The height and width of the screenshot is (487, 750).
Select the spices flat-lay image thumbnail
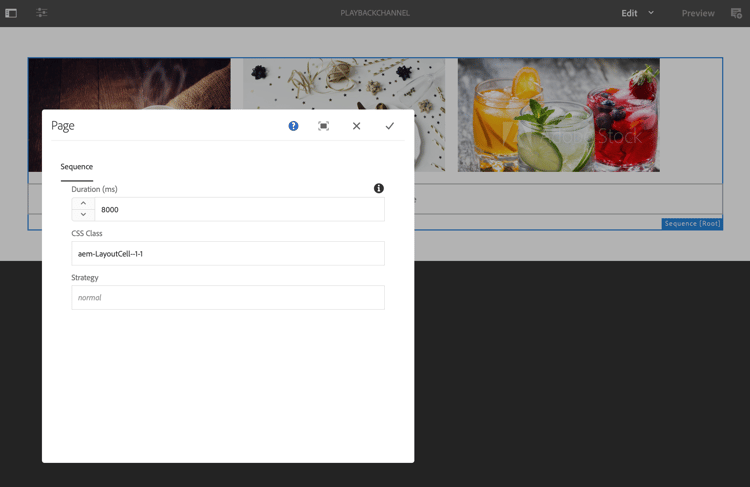(x=344, y=84)
